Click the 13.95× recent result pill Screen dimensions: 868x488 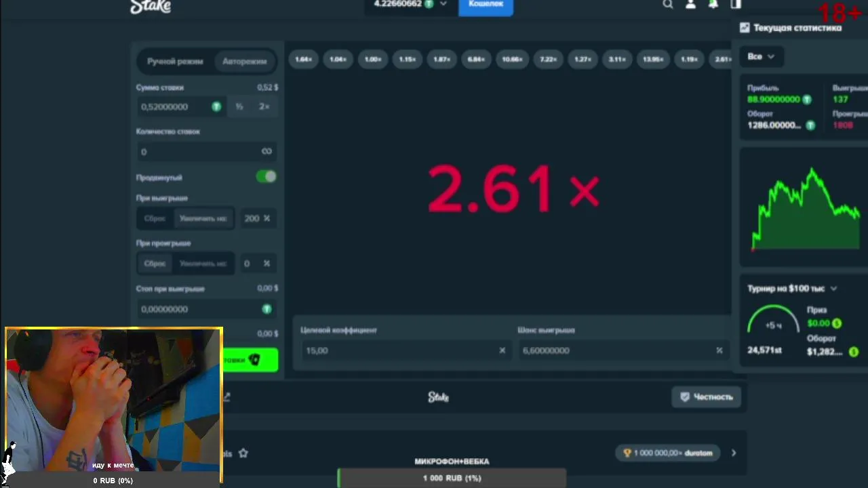coord(653,60)
